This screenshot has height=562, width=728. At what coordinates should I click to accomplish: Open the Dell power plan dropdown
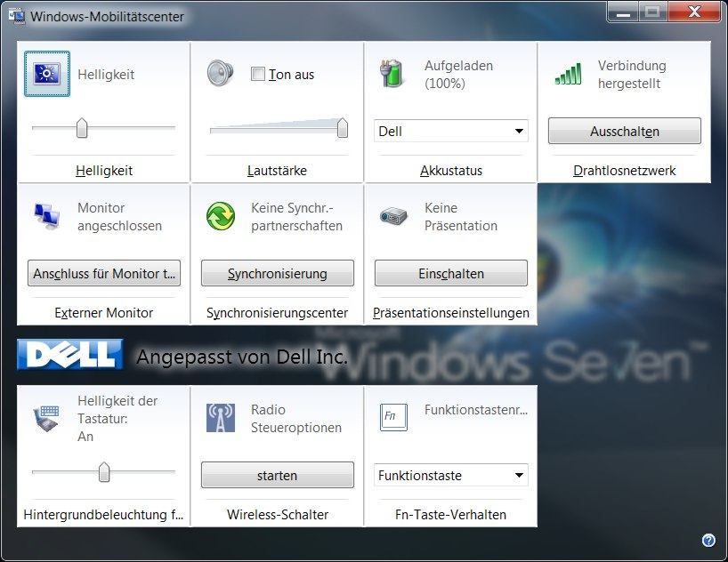(x=451, y=132)
